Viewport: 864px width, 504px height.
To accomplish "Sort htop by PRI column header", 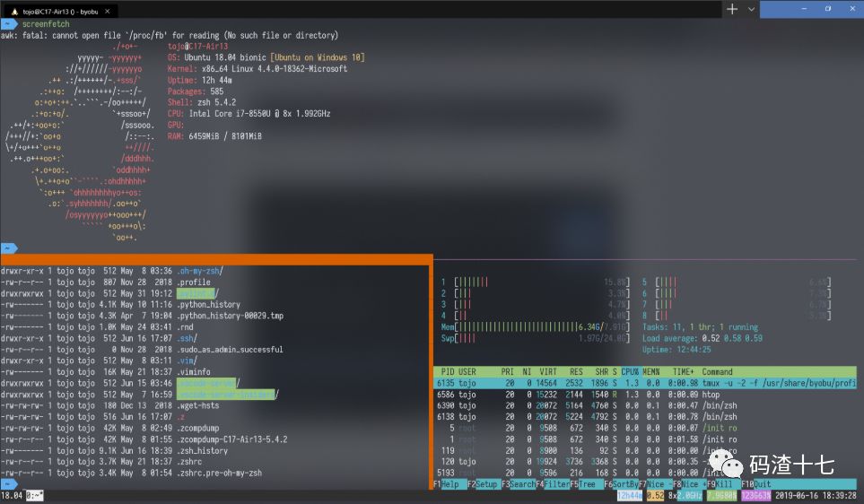I will (x=507, y=372).
